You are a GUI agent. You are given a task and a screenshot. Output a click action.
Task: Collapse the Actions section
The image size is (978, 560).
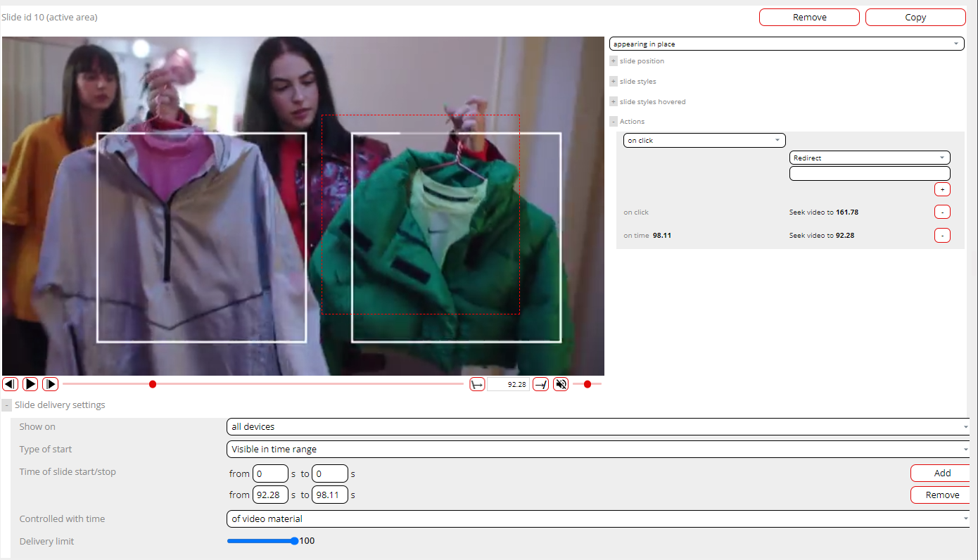coord(614,122)
